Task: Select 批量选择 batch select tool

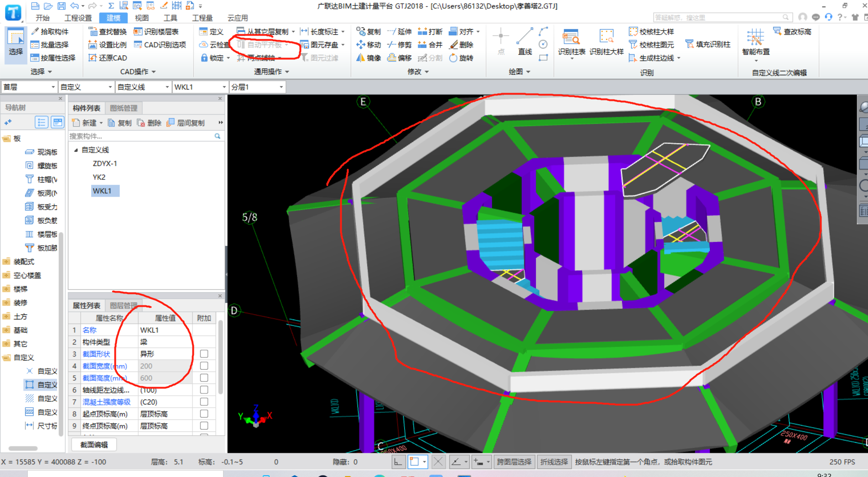Action: coord(50,45)
